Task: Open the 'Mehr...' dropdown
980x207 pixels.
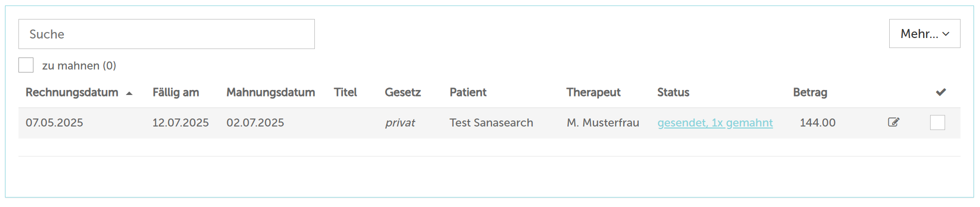Action: [x=924, y=33]
